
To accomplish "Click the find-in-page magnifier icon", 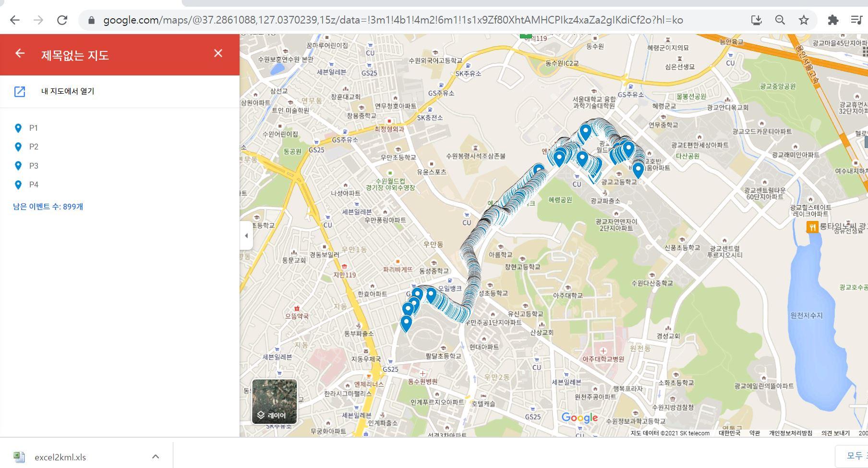I will (780, 20).
